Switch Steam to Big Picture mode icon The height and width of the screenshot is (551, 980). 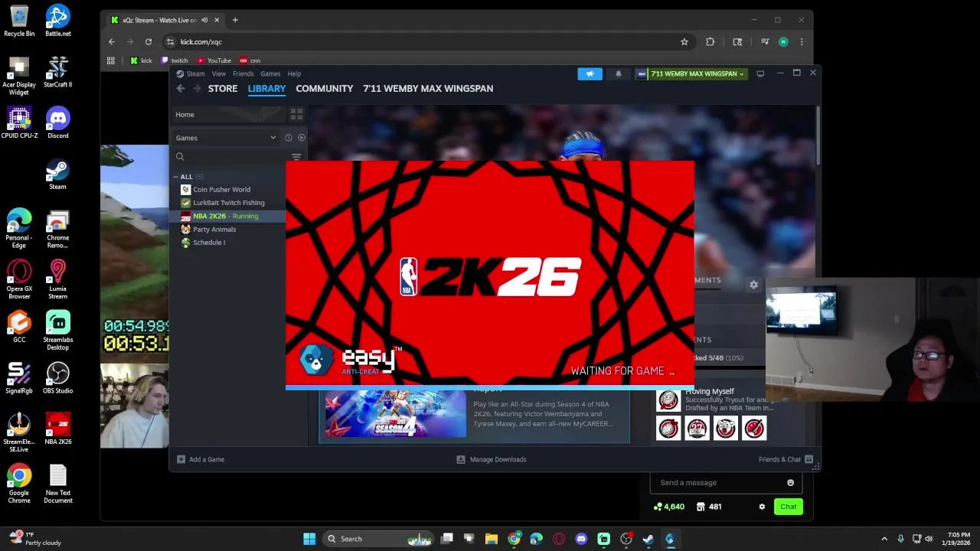pos(760,73)
